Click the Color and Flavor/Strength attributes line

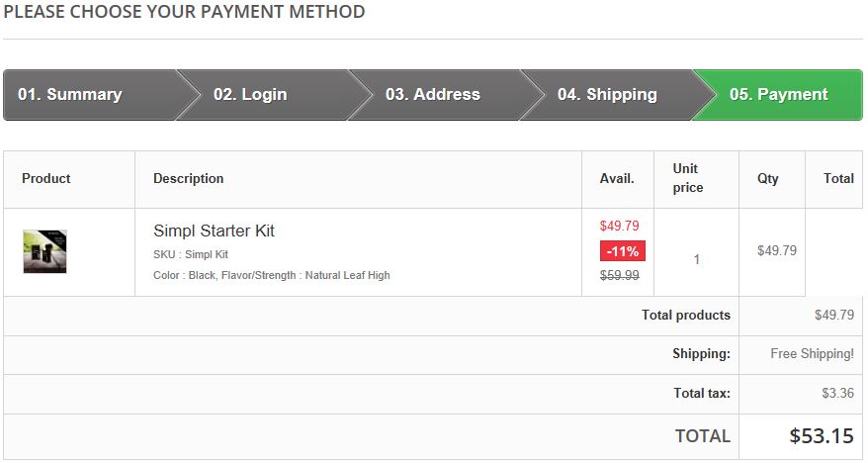(x=272, y=275)
